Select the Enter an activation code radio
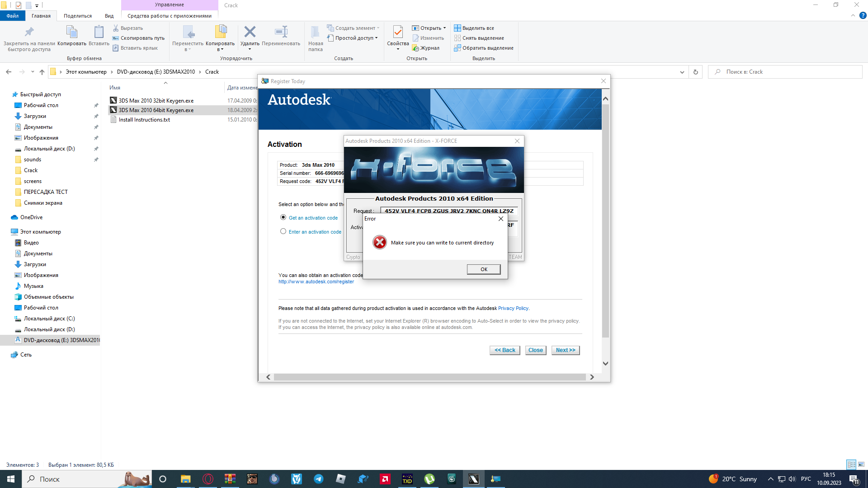The height and width of the screenshot is (488, 868). click(283, 231)
